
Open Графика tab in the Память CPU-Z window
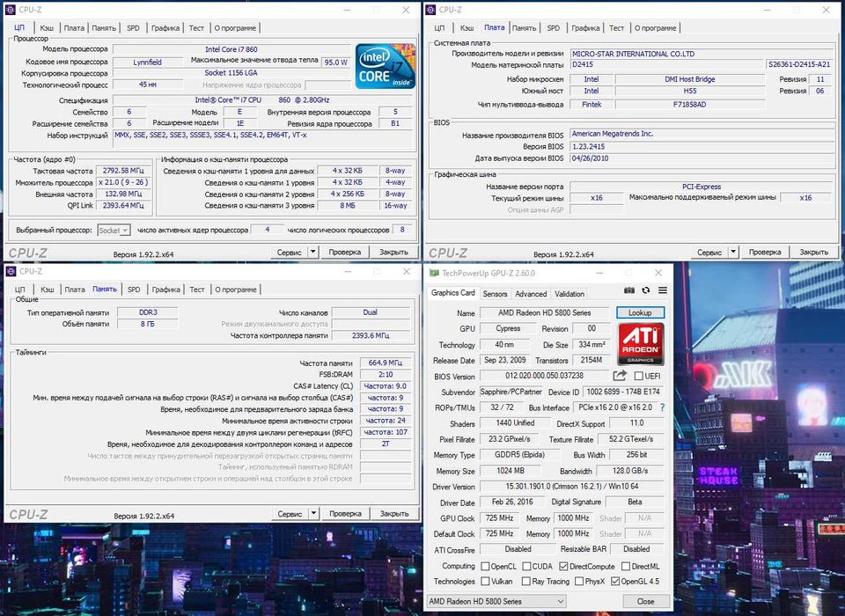click(166, 290)
